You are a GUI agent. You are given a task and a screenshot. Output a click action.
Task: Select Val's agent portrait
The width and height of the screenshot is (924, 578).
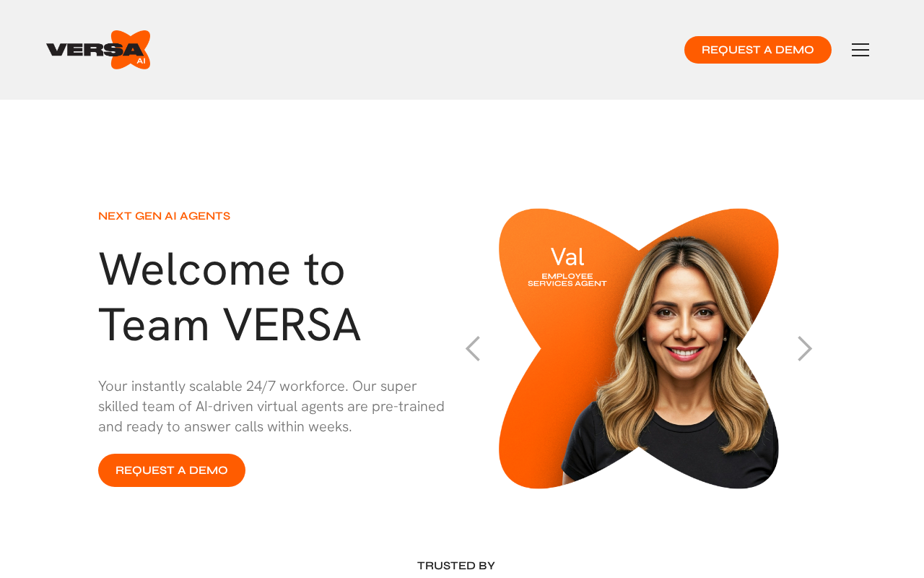coord(639,348)
